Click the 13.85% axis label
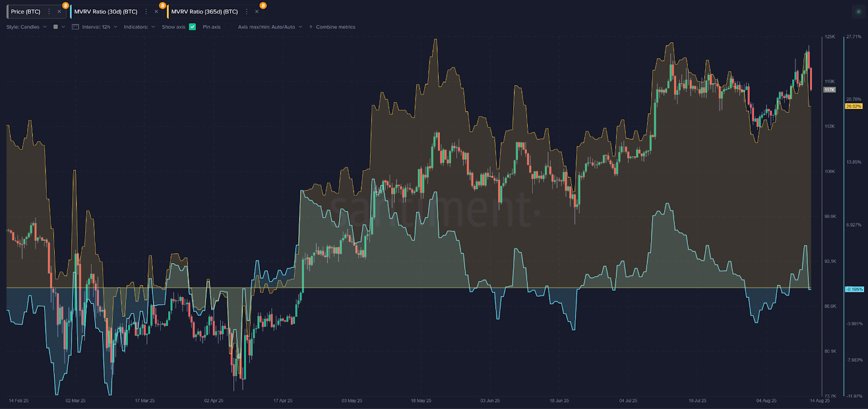Screen dimensions: 868x409 (x=854, y=162)
